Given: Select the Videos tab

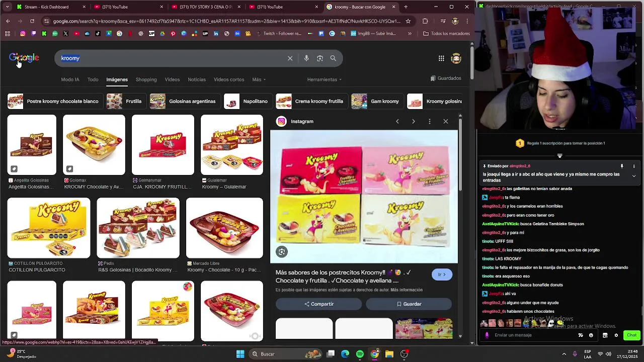Looking at the screenshot, I should click(172, 79).
